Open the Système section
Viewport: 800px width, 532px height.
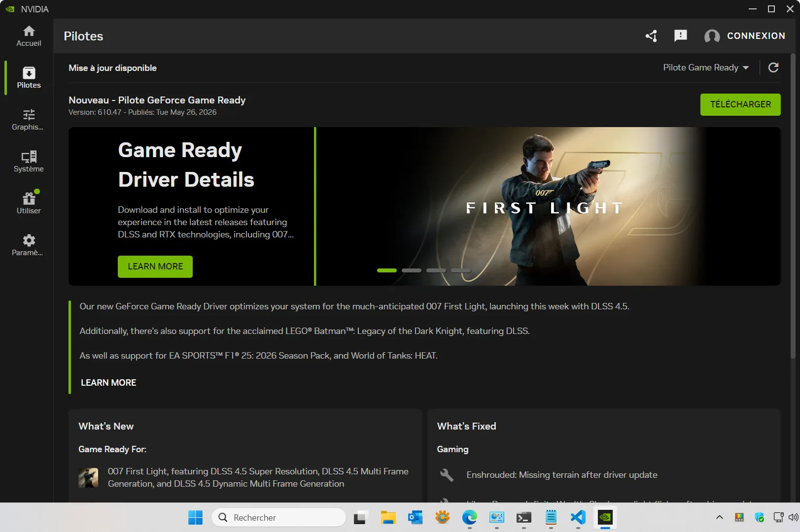[29, 162]
